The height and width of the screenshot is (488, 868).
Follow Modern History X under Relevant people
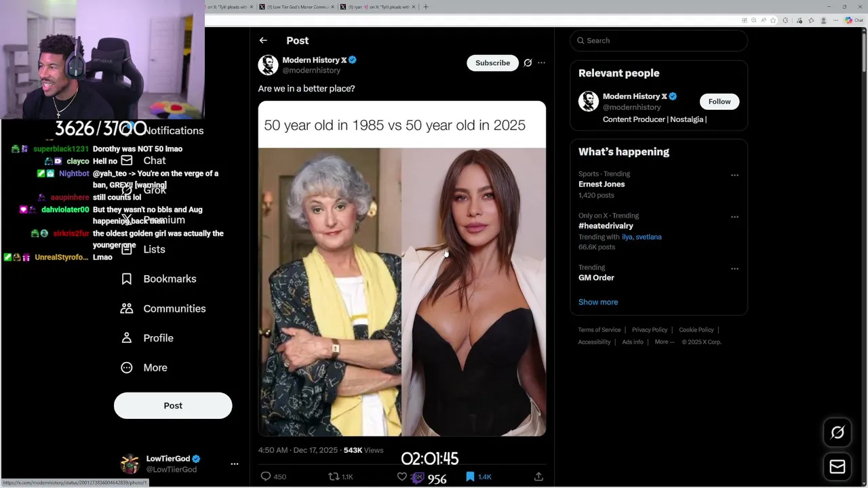[x=719, y=102]
